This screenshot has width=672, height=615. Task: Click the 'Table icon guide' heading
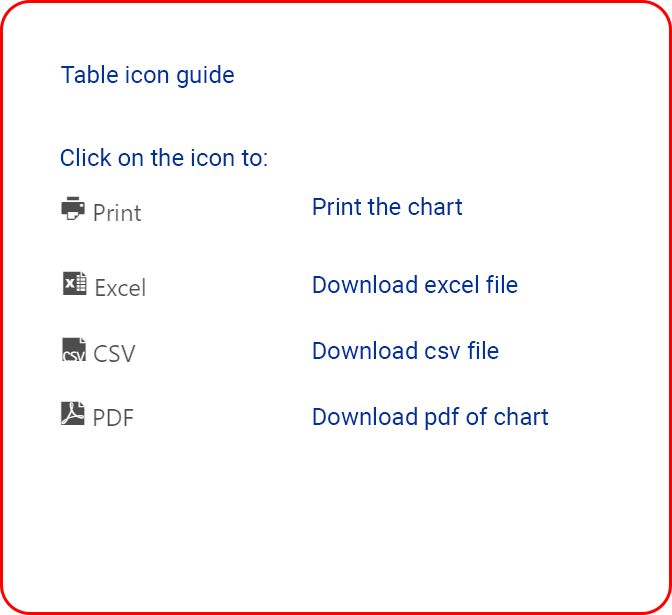147,75
